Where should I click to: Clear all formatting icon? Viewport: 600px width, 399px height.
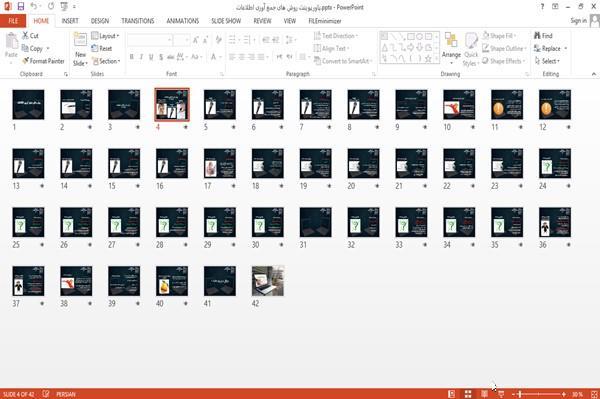pyautogui.click(x=218, y=39)
